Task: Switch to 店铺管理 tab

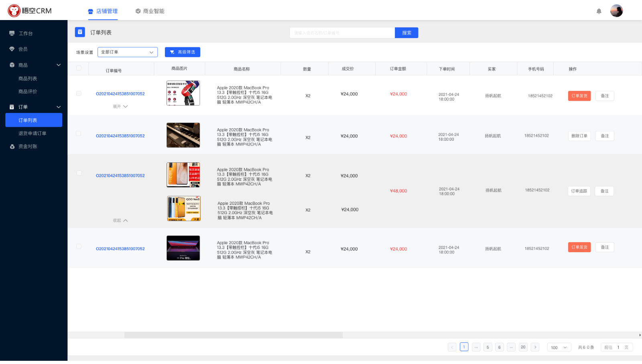Action: (x=103, y=11)
